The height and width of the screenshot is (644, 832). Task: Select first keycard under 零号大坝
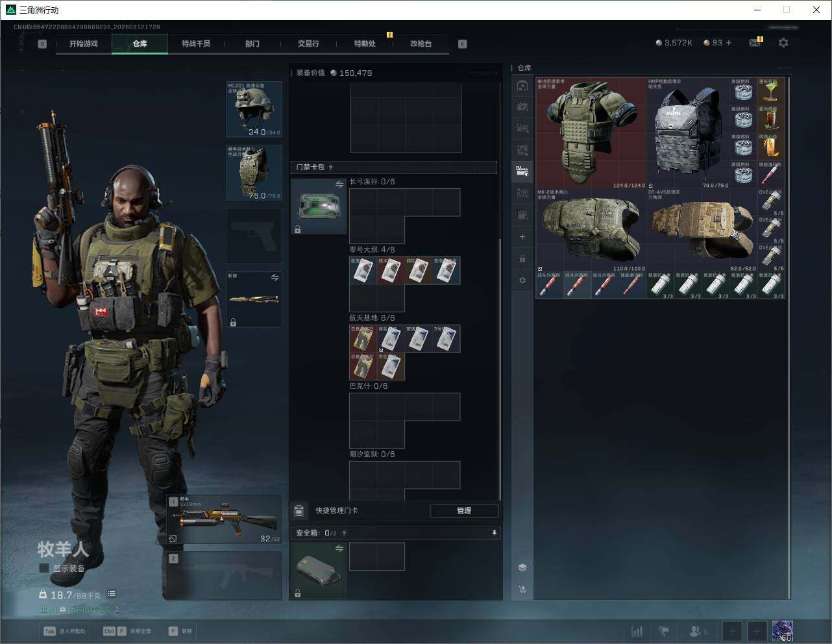click(x=363, y=271)
